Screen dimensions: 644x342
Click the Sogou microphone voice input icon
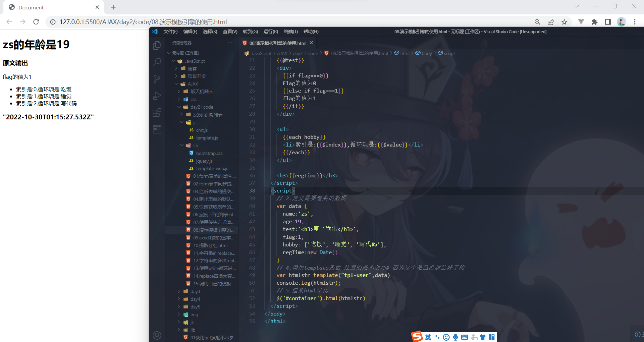pos(455,337)
